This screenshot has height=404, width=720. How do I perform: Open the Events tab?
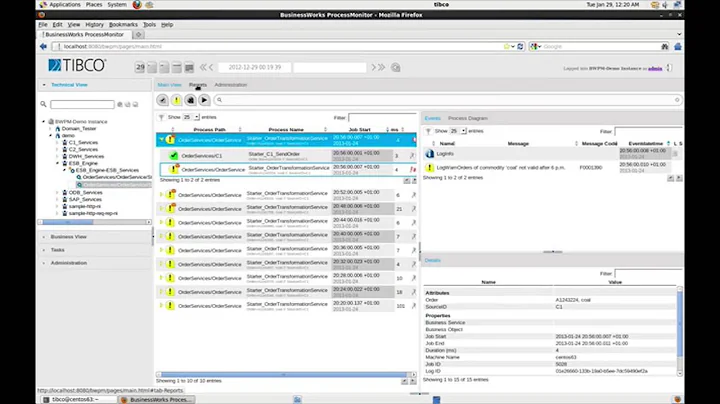(433, 118)
